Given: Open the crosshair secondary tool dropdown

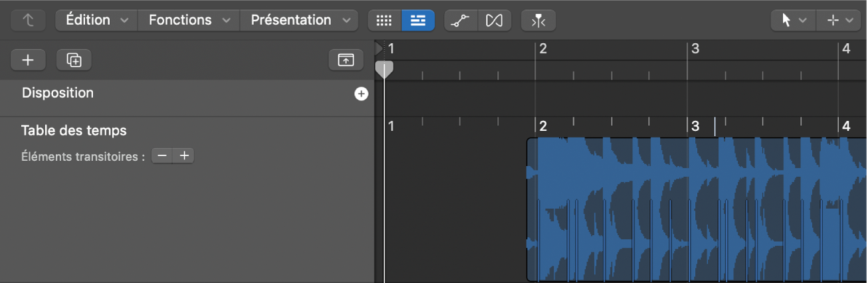Looking at the screenshot, I should (x=839, y=21).
